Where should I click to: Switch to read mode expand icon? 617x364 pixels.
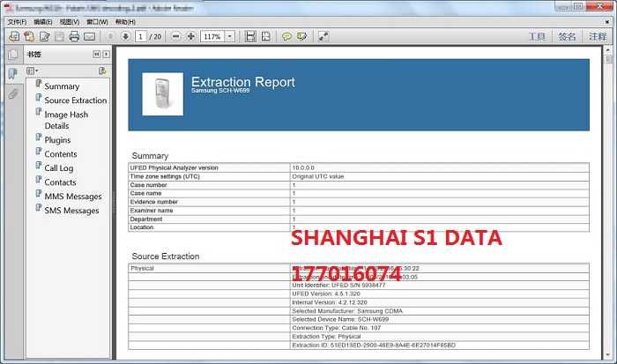(x=323, y=36)
